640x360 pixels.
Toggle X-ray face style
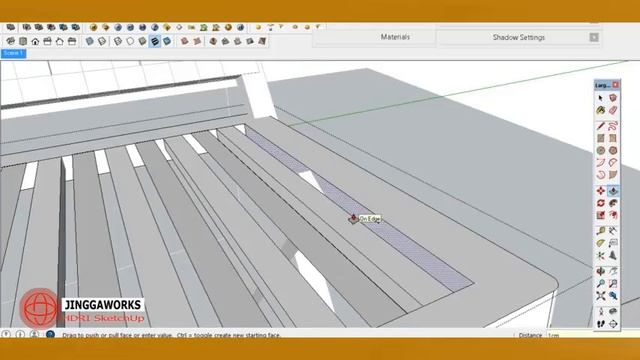(89, 41)
